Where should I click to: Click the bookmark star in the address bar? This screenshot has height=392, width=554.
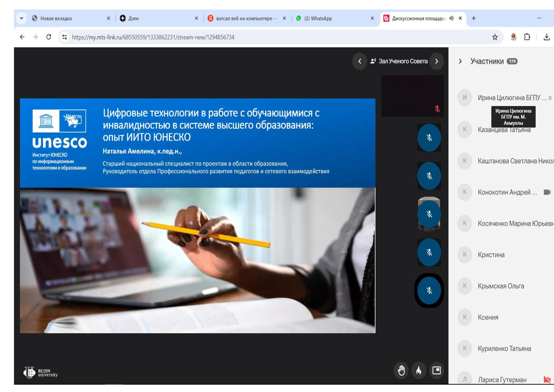pos(495,37)
